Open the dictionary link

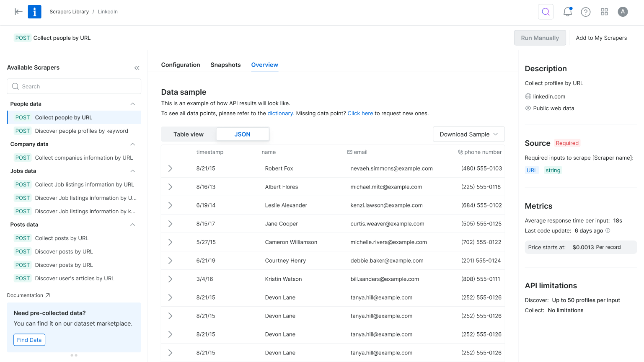click(x=280, y=114)
